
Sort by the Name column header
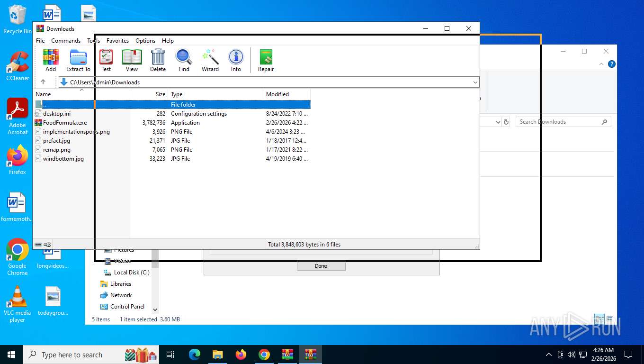click(x=81, y=94)
